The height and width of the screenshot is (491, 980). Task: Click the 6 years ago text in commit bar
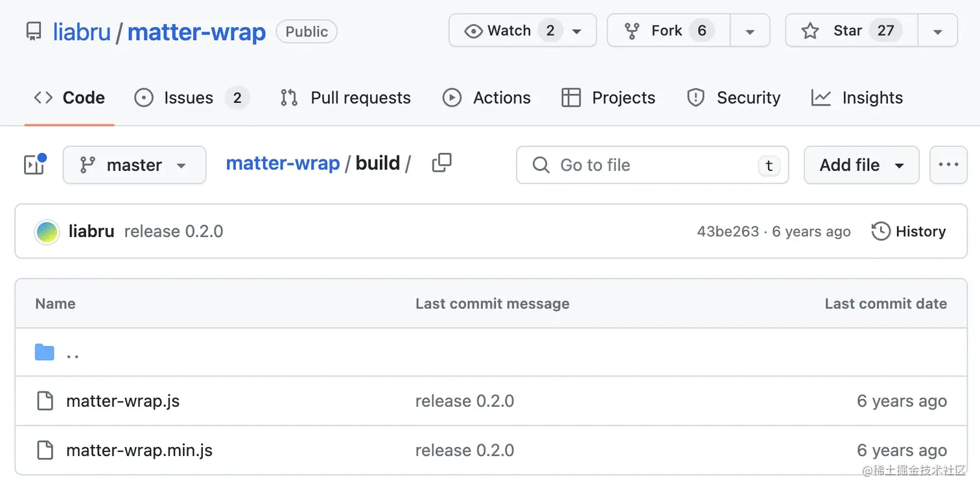coord(811,232)
